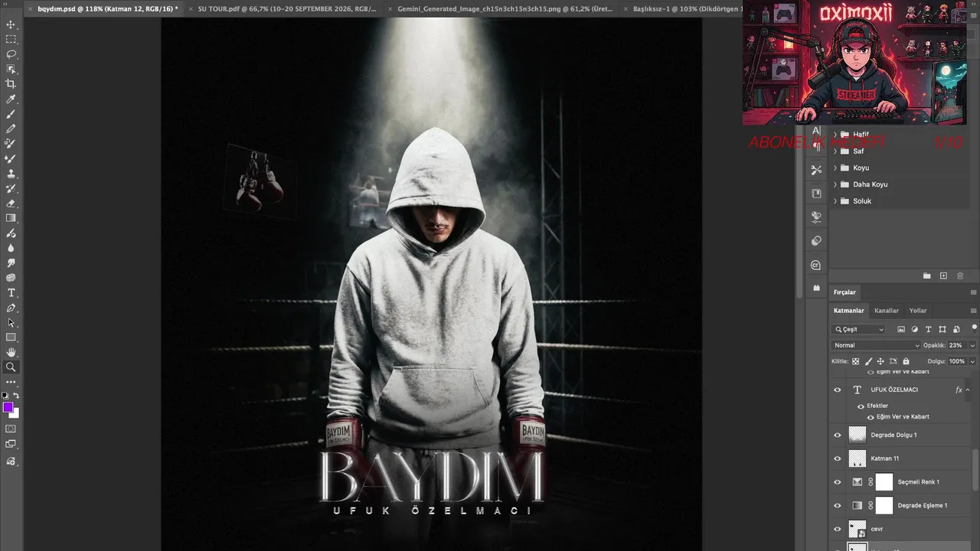Open the Libraries panel icon
This screenshot has width=980, height=551.
coord(816,194)
